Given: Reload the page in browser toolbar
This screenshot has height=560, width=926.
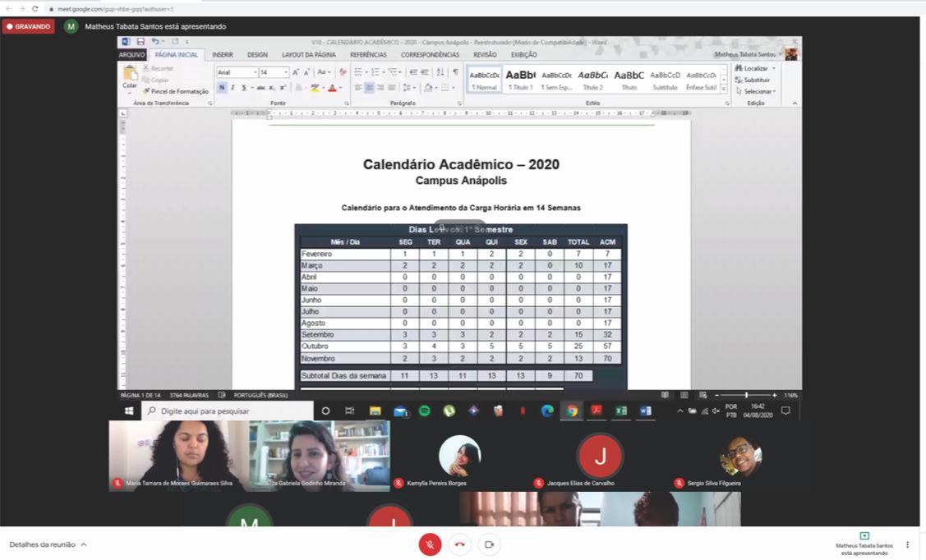Looking at the screenshot, I should (x=35, y=8).
